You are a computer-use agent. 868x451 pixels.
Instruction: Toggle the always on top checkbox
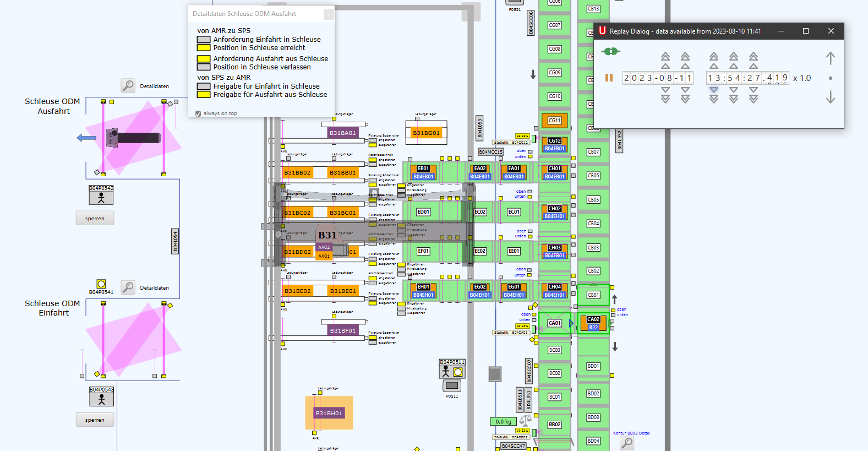(198, 113)
